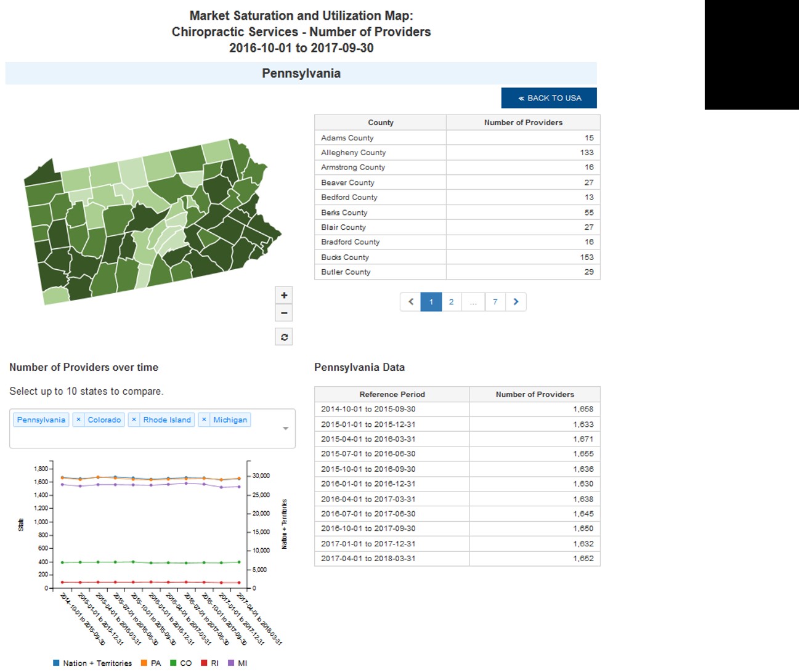Sort by the County column header
The height and width of the screenshot is (672, 799).
(x=380, y=123)
